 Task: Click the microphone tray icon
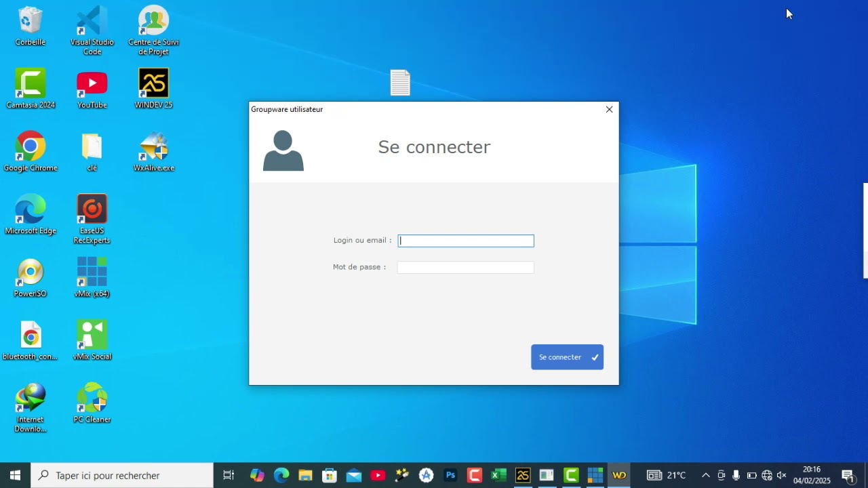(736, 475)
